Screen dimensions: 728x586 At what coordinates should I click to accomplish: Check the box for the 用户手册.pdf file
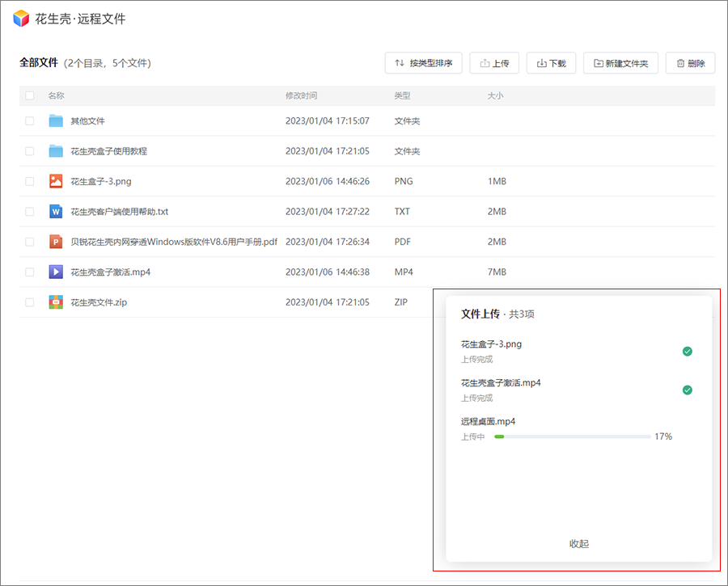(x=30, y=242)
